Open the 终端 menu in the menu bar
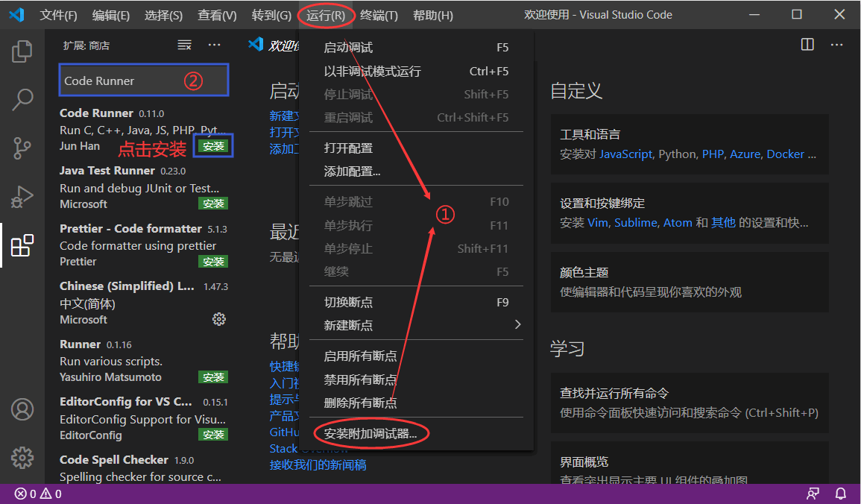 [x=379, y=14]
